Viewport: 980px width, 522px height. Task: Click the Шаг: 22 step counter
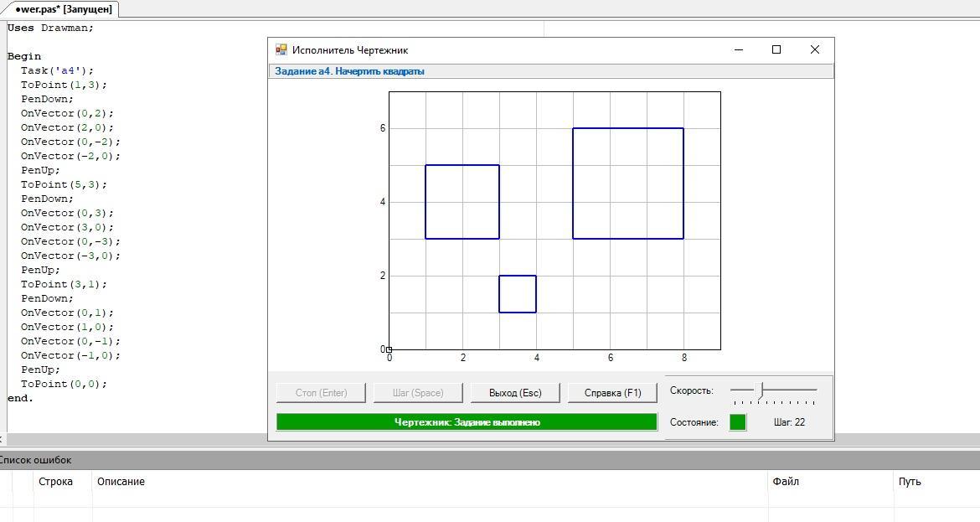point(789,422)
